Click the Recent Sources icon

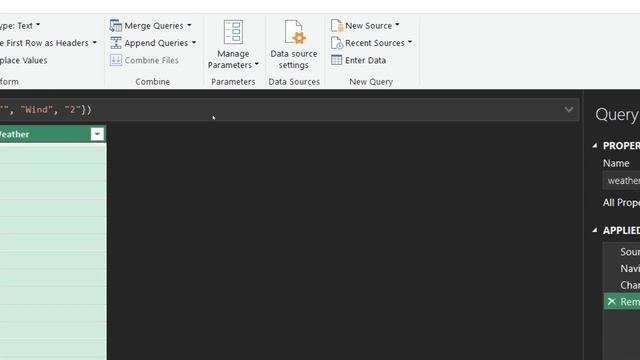tap(337, 43)
